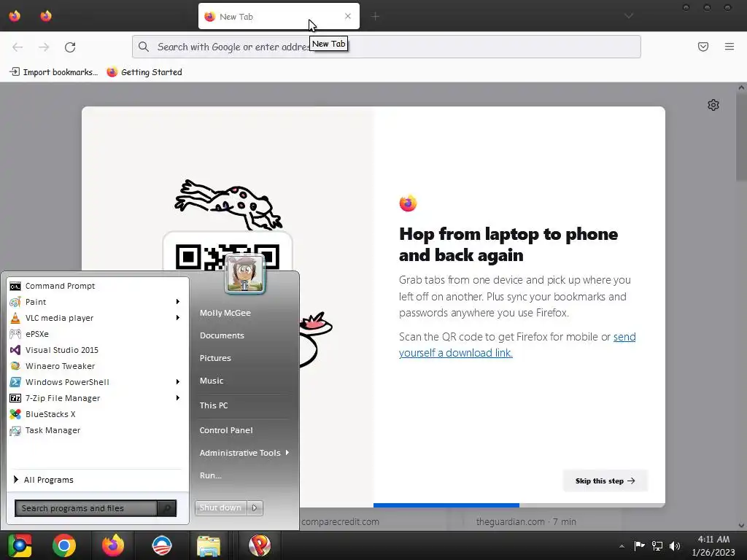Launch ePSXe emulator

click(96, 334)
